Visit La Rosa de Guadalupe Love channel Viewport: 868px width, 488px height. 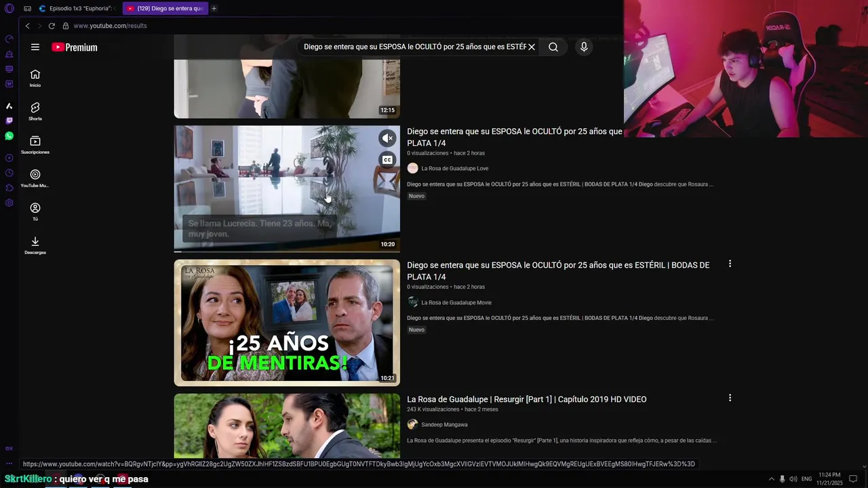coord(454,168)
